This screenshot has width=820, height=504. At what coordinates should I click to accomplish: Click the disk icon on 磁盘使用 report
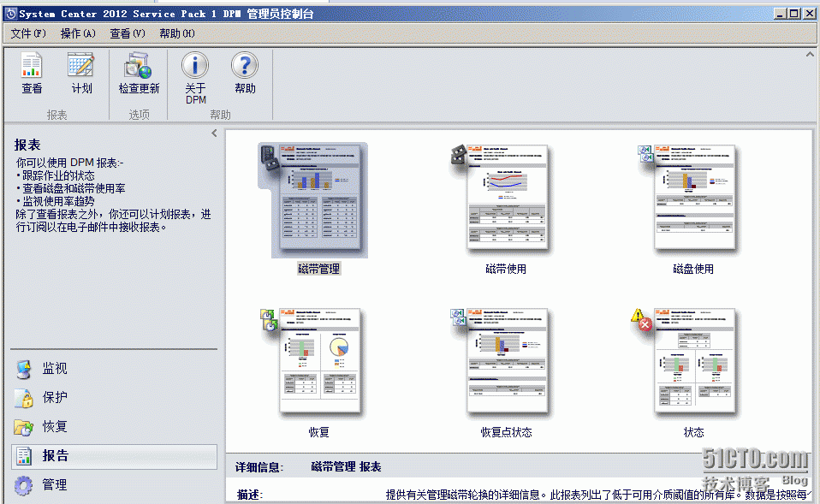645,154
